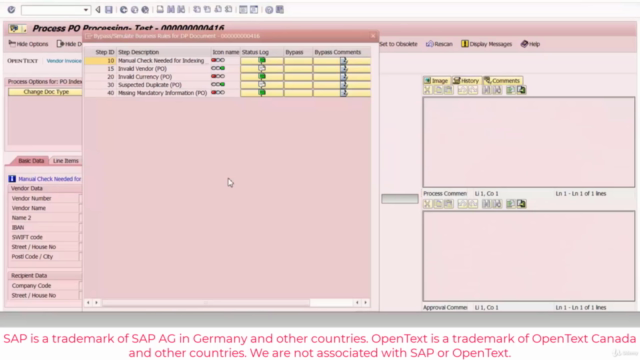Click the Hide Options button
This screenshot has height=360, width=640.
click(x=28, y=44)
